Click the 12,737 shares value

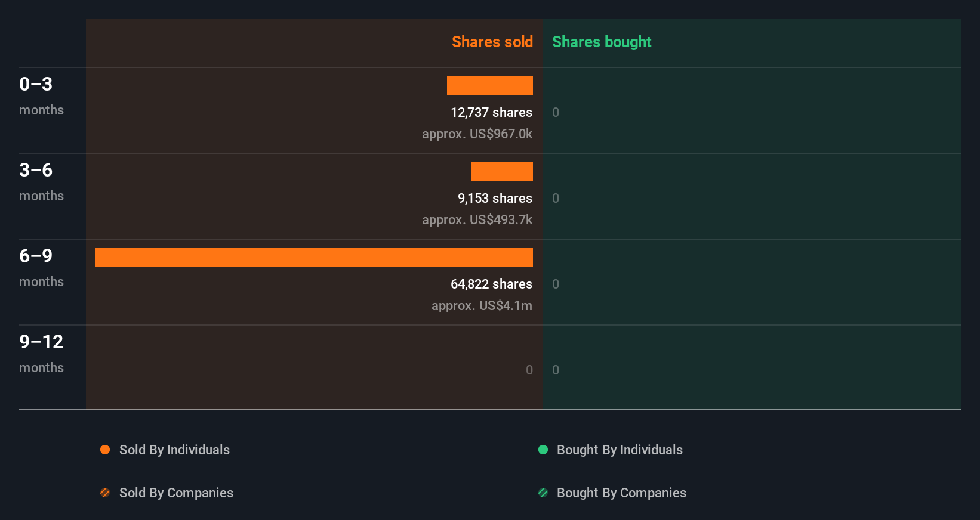point(491,112)
